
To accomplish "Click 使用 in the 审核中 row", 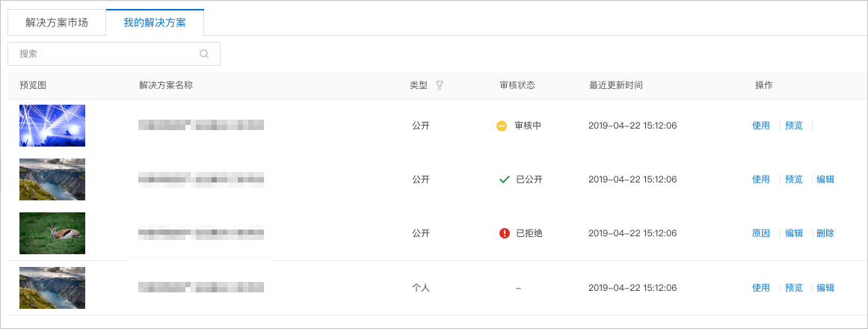I will [x=760, y=126].
